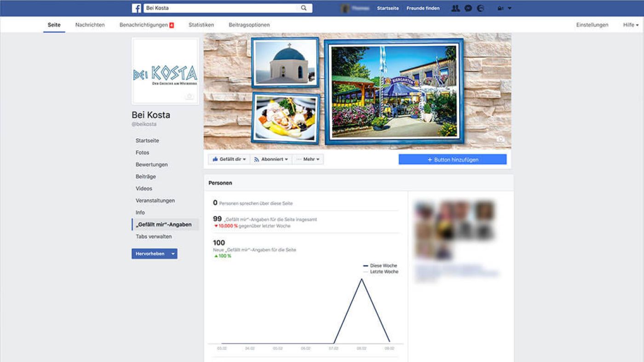This screenshot has height=362, width=644.
Task: Open the Hervorheben dropdown arrow
Action: [173, 254]
